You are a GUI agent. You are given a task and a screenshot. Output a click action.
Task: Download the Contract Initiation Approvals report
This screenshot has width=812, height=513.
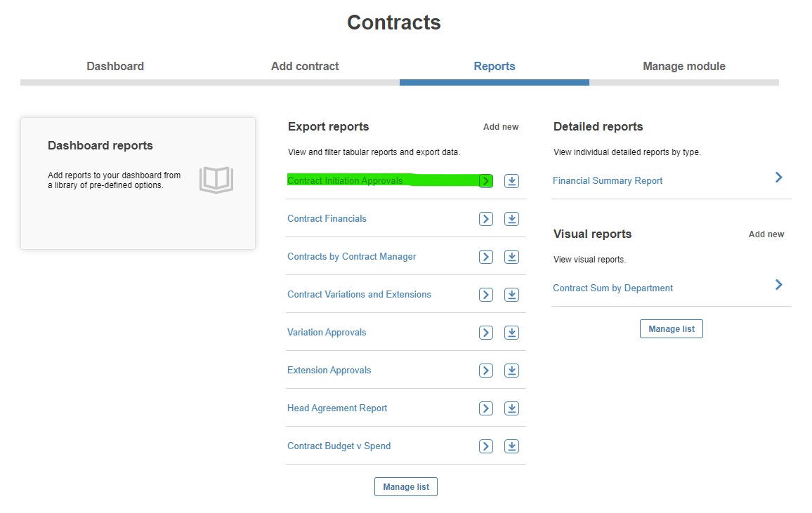511,181
